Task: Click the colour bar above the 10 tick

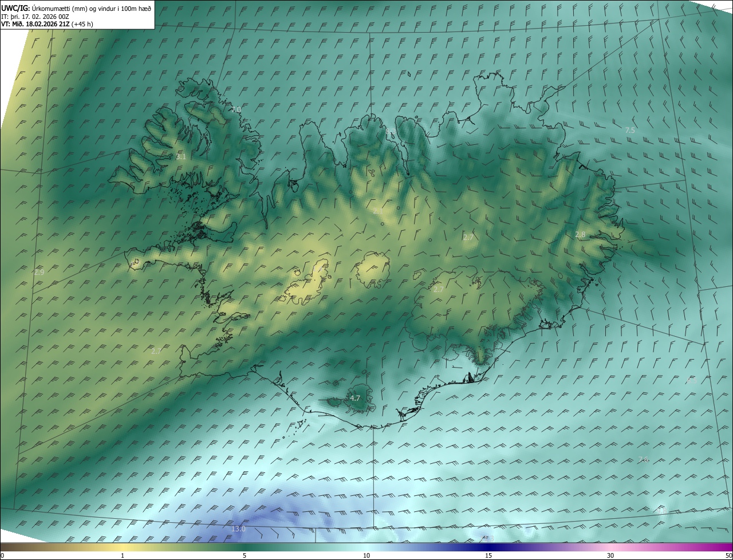Action: 366,547
